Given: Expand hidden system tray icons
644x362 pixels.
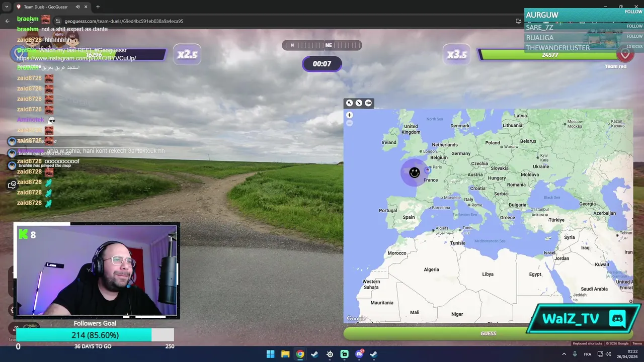Looking at the screenshot, I should [563, 354].
